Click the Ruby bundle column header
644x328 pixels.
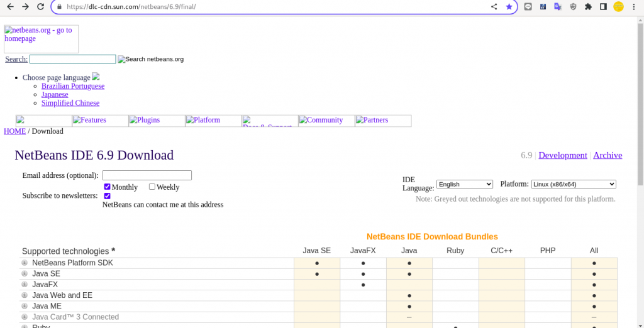point(455,251)
